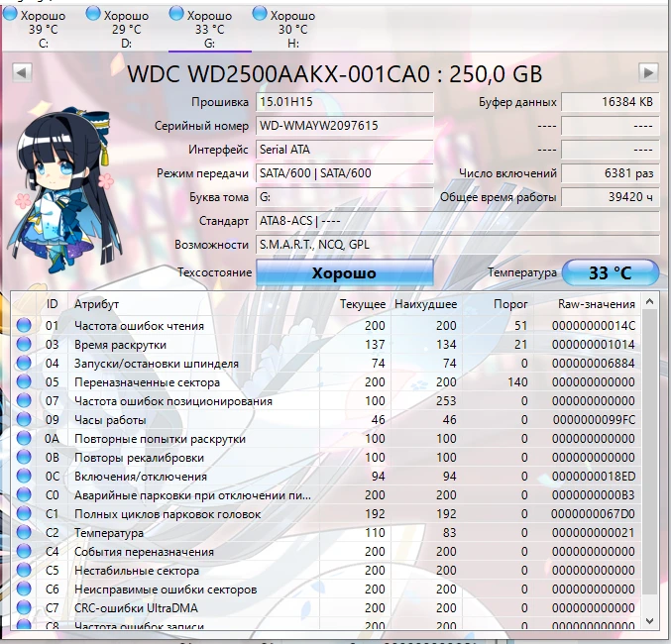This screenshot has height=644, width=671.
Task: Click the power-on count field 6381 раз
Action: [611, 173]
